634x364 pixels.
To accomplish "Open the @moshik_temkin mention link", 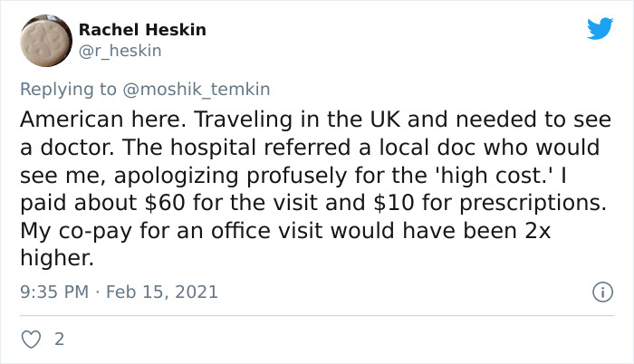I will point(197,90).
